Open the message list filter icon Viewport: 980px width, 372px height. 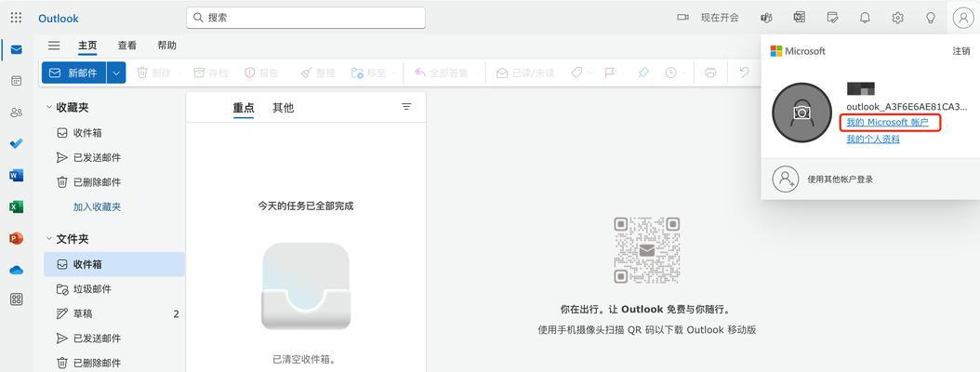coord(406,107)
